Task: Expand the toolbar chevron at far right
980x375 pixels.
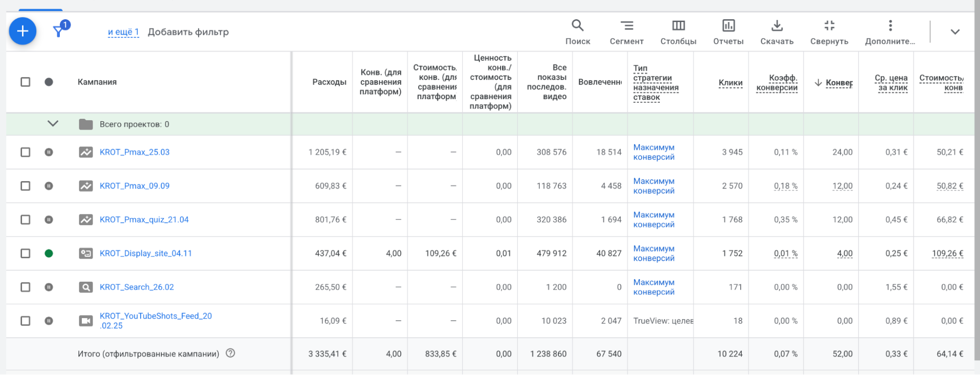Action: 955,32
